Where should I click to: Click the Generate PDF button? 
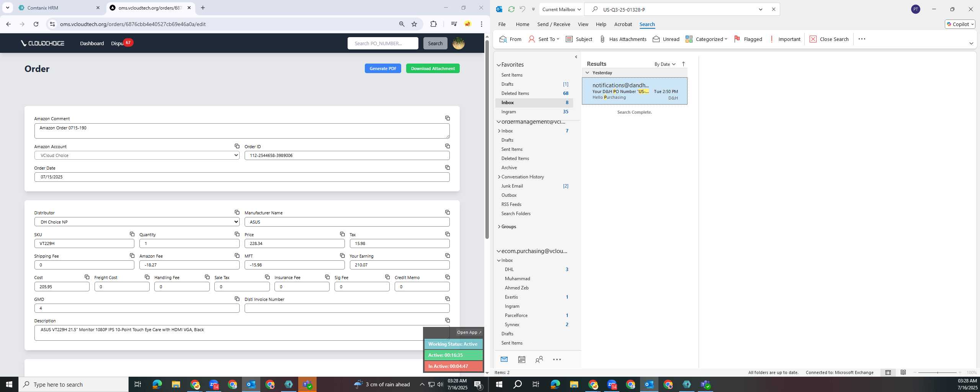pyautogui.click(x=383, y=69)
